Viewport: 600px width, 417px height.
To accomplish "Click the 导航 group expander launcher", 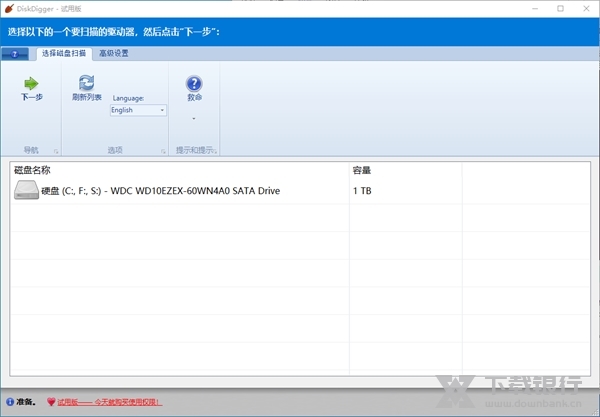I will (56, 151).
